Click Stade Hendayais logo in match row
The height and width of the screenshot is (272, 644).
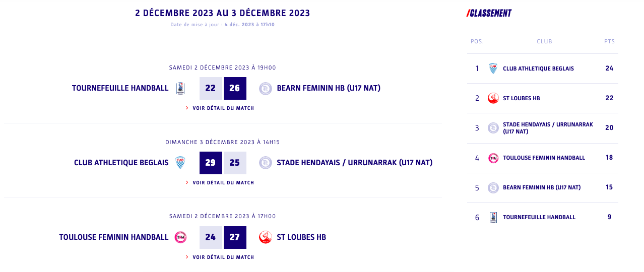tap(266, 163)
